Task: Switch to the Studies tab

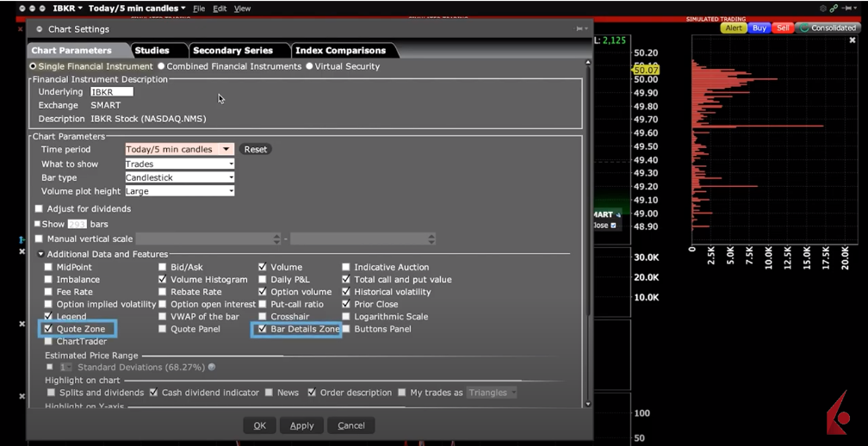Action: pyautogui.click(x=152, y=51)
